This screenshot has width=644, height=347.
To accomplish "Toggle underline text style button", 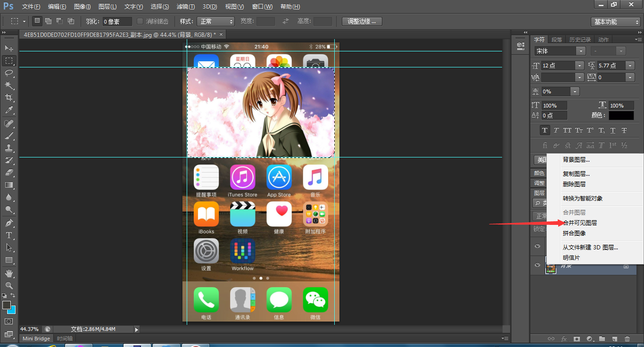I will pyautogui.click(x=613, y=131).
